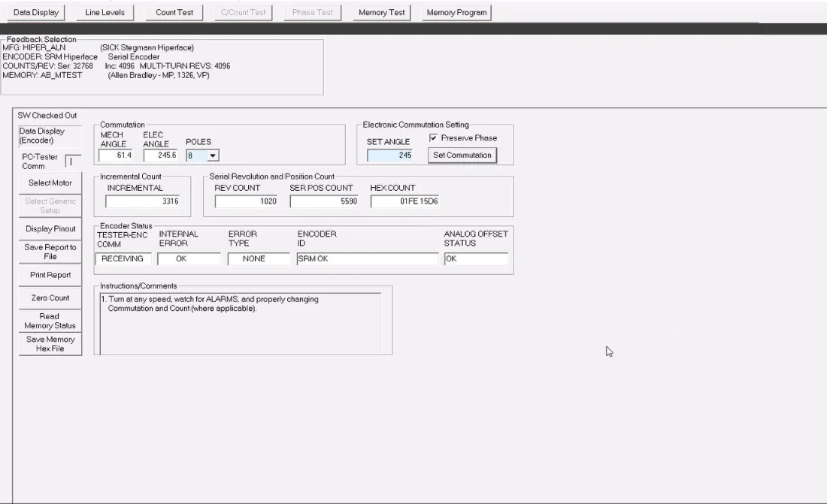Click '(Allen Bradley - MP, 1326, VP)' text
The height and width of the screenshot is (504, 827).
(159, 75)
